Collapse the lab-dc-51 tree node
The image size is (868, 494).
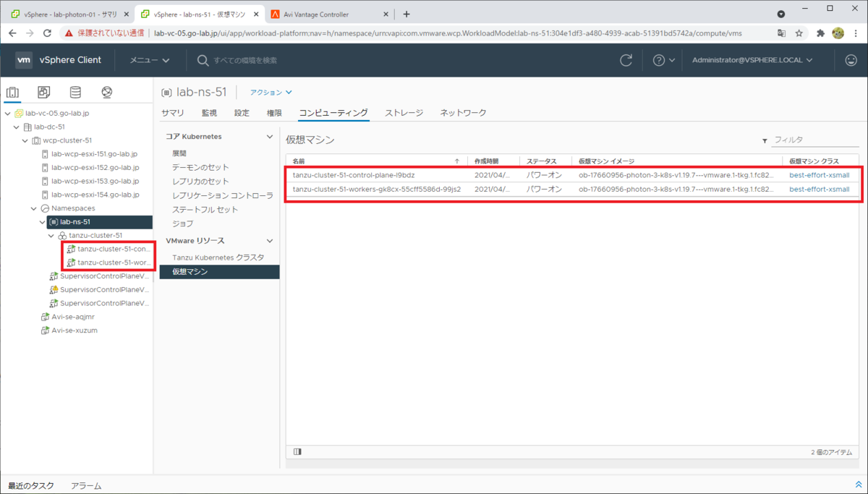(x=17, y=127)
